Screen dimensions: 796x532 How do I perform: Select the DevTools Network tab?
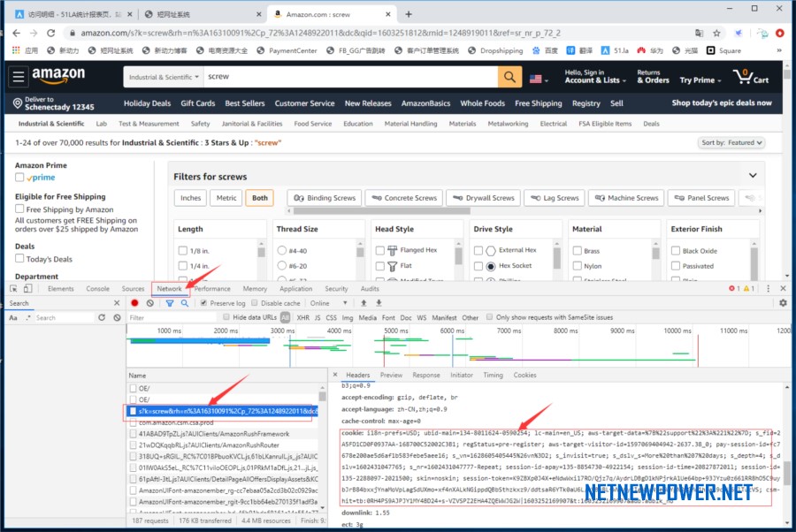pyautogui.click(x=169, y=289)
